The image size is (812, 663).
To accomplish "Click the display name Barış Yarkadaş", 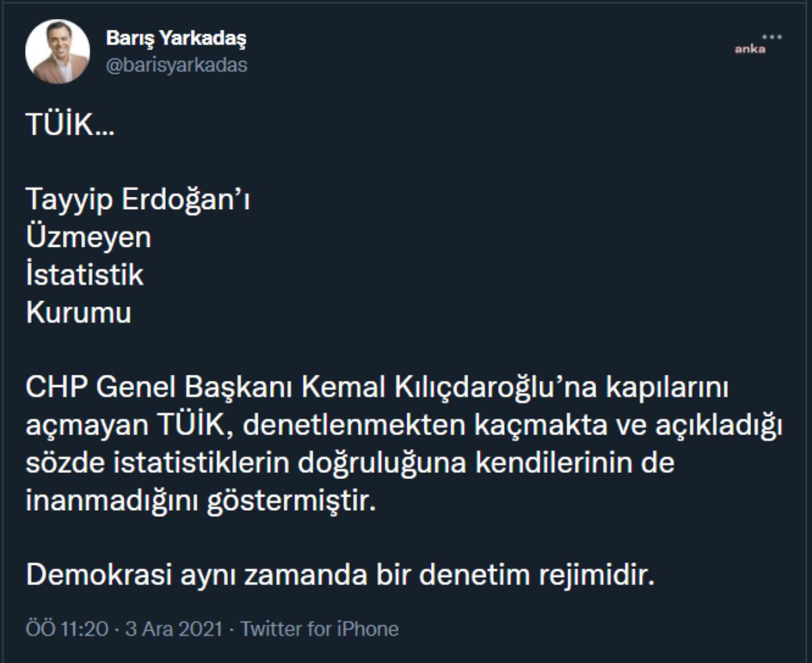I will pyautogui.click(x=176, y=39).
